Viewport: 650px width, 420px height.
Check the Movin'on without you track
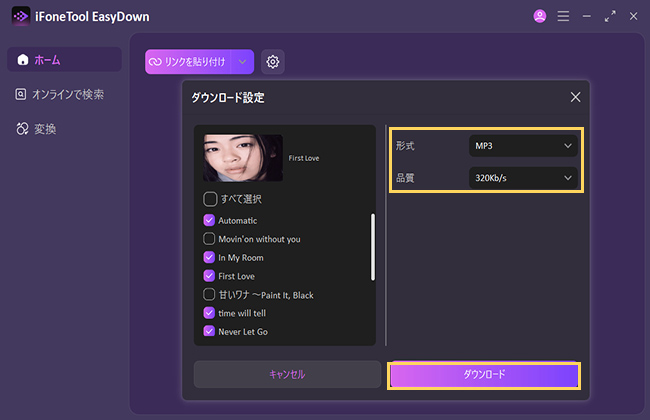click(209, 239)
